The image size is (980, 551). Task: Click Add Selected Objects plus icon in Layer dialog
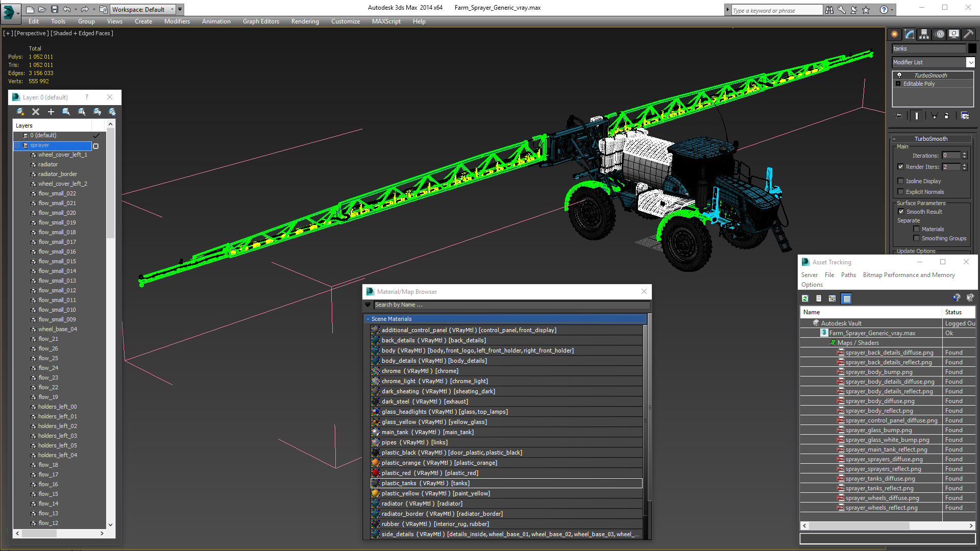[x=51, y=112]
